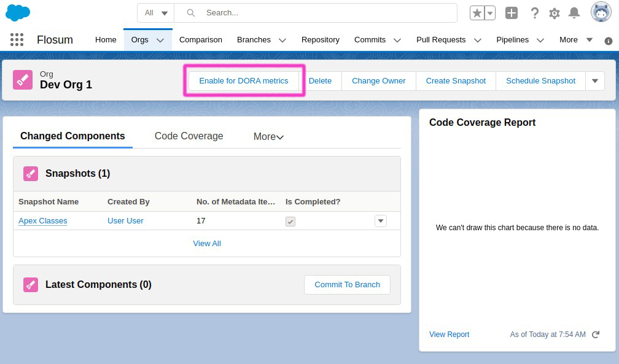Open the search scope All dropdown
This screenshot has width=619, height=364.
tap(156, 13)
